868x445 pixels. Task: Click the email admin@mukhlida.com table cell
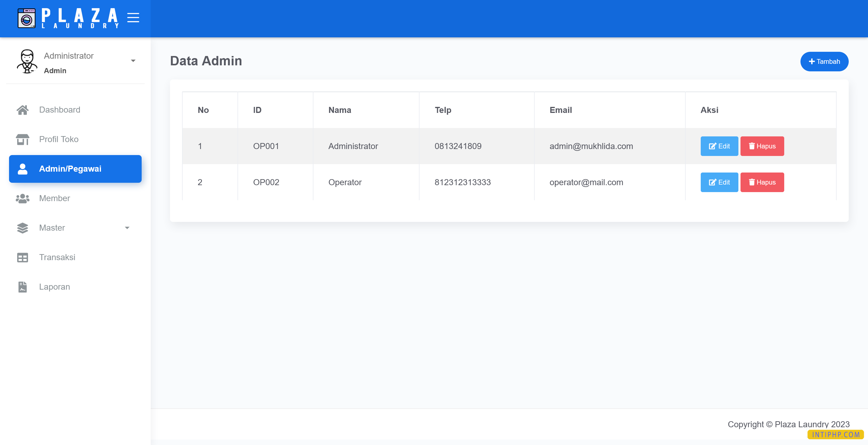coord(591,146)
